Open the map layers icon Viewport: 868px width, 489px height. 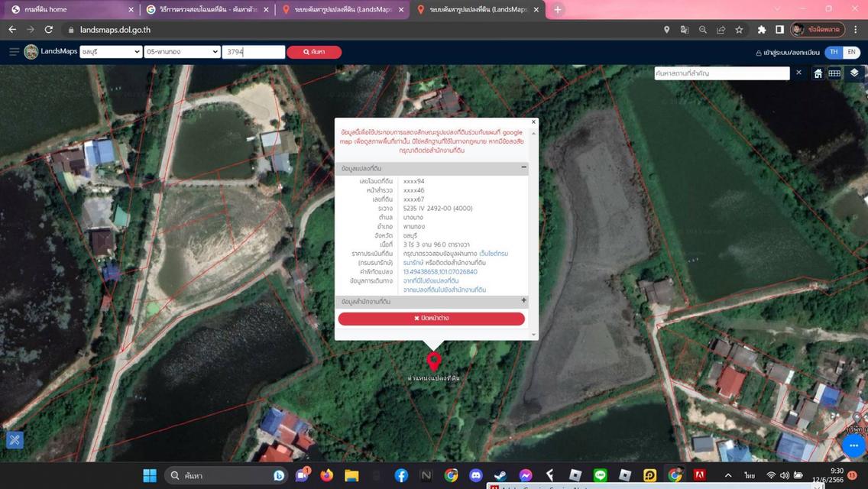854,73
